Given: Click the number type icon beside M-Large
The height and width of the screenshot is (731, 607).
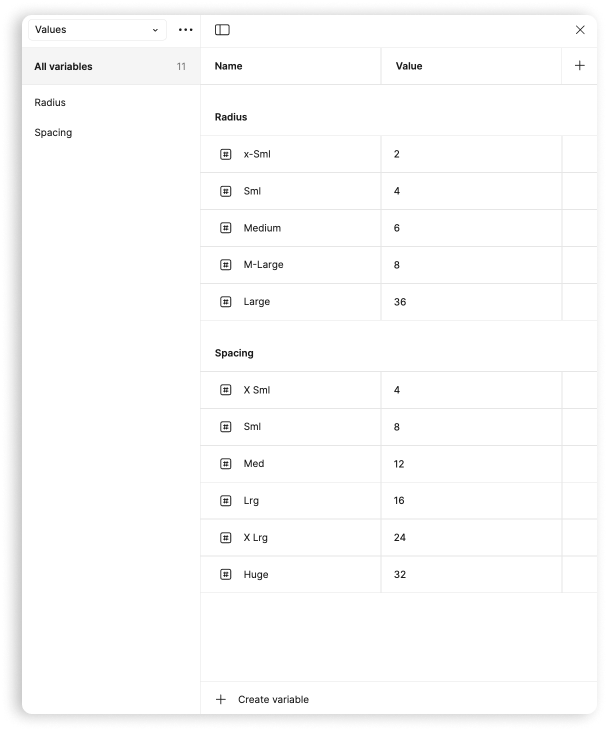Looking at the screenshot, I should click(x=226, y=265).
